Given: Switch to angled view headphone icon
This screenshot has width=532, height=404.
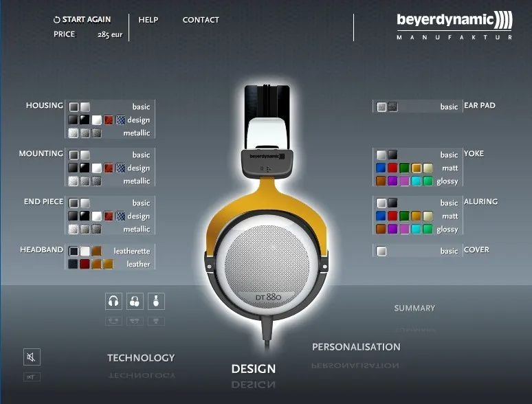Looking at the screenshot, I should (x=135, y=301).
